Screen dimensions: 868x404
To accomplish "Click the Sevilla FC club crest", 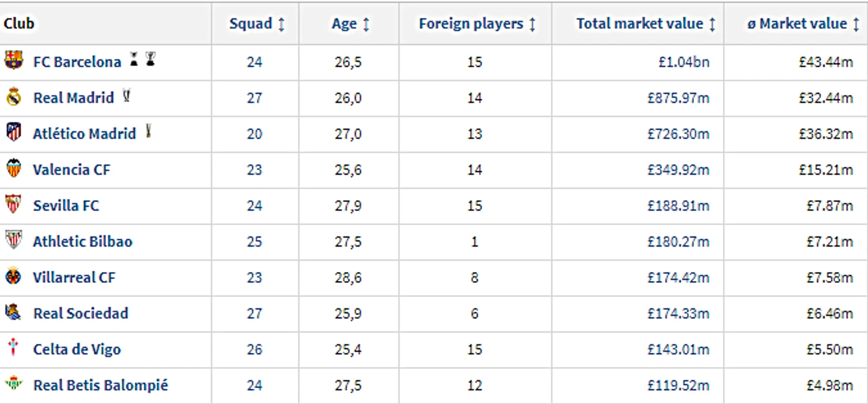I will [13, 204].
